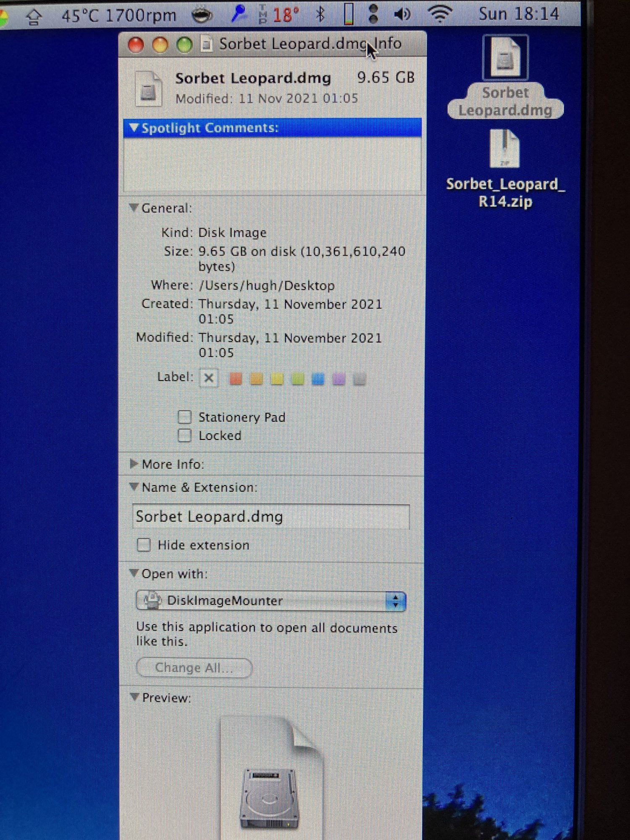Collapse the Open with section
This screenshot has height=840, width=630.
pyautogui.click(x=134, y=573)
